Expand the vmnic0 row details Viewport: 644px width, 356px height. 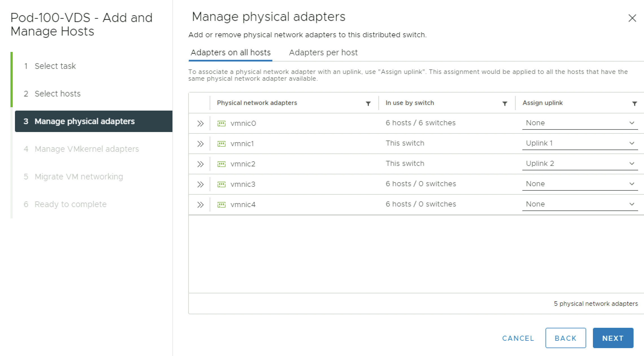click(x=200, y=123)
